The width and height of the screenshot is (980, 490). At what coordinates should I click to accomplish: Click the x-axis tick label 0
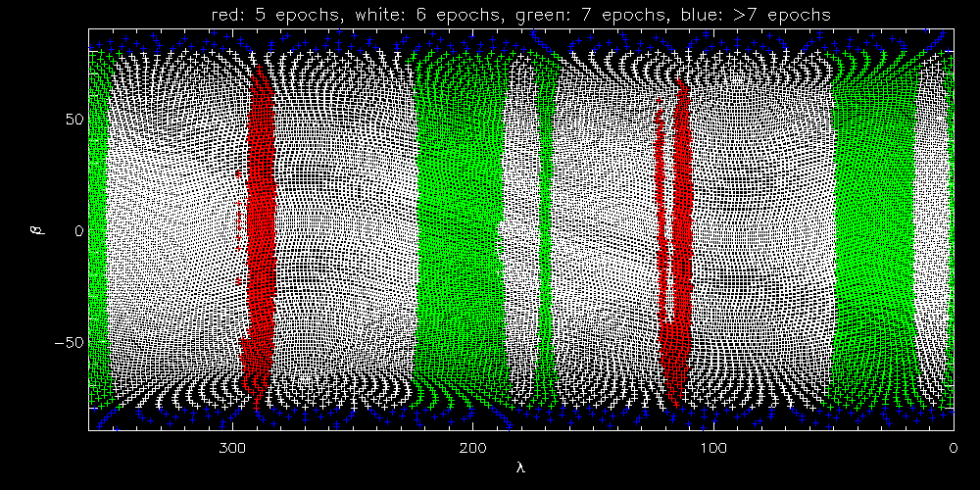[x=954, y=448]
